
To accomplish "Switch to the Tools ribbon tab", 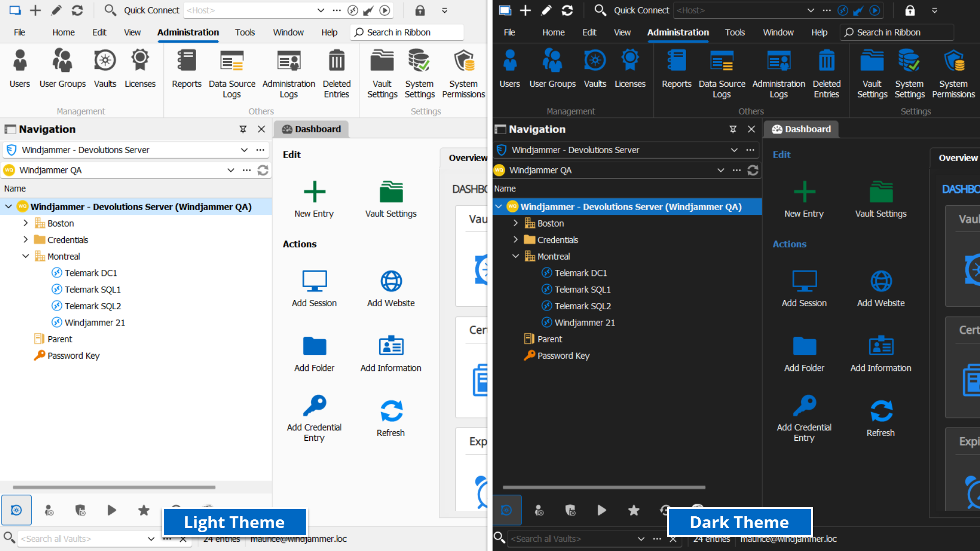I will click(244, 32).
